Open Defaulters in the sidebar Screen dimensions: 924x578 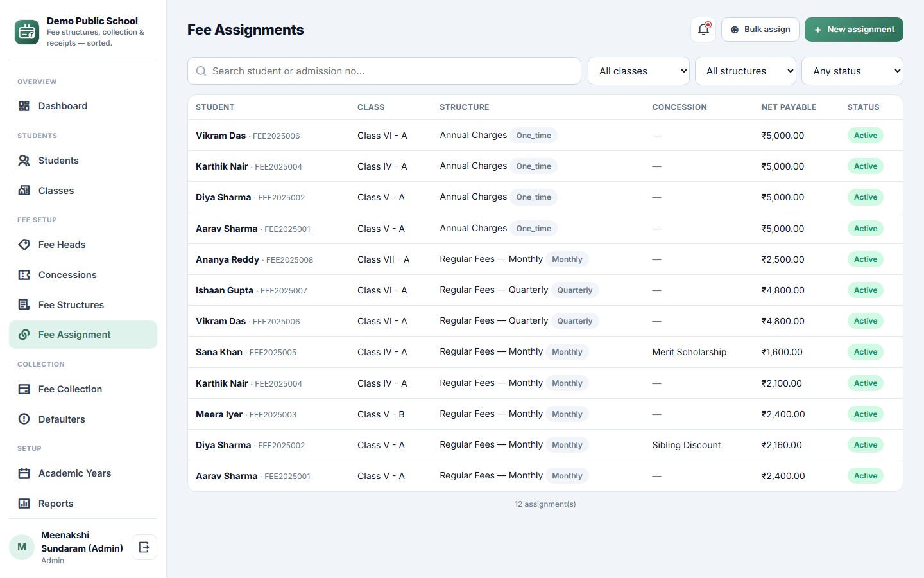point(83,419)
